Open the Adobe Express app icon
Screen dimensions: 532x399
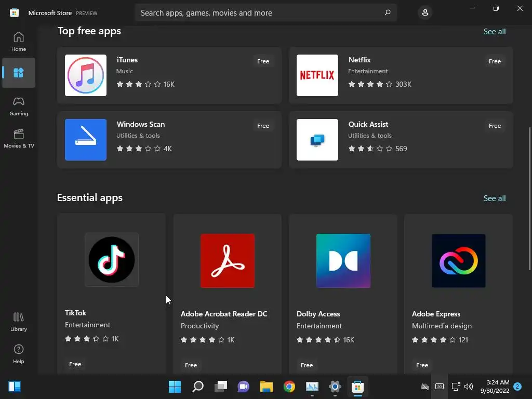[x=458, y=261]
